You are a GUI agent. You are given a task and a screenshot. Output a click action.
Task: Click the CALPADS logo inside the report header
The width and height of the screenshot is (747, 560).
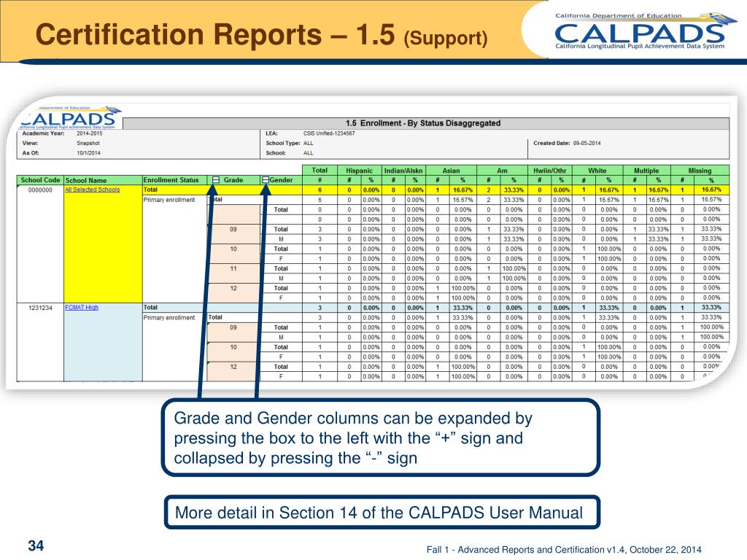pyautogui.click(x=69, y=117)
